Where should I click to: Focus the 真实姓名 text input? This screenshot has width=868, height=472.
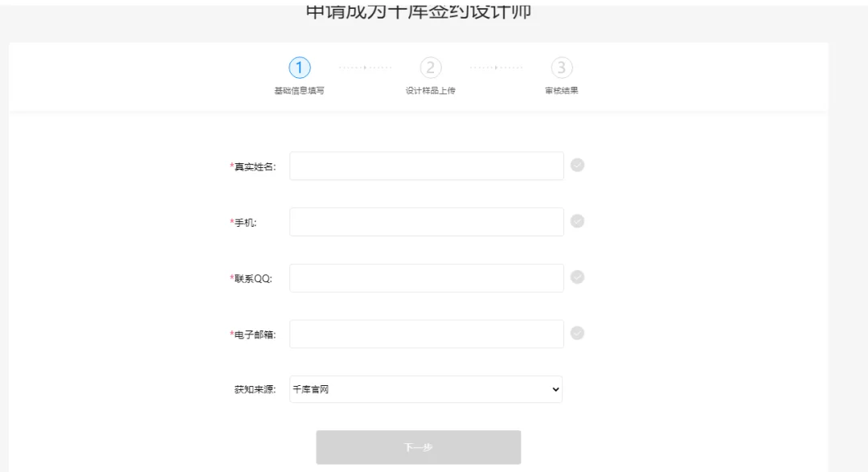pyautogui.click(x=426, y=166)
